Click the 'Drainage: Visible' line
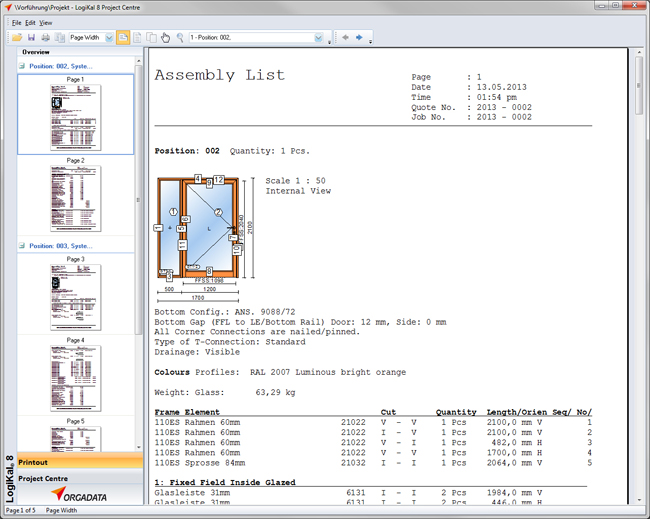Viewport: 650px width, 519px height. coord(197,352)
